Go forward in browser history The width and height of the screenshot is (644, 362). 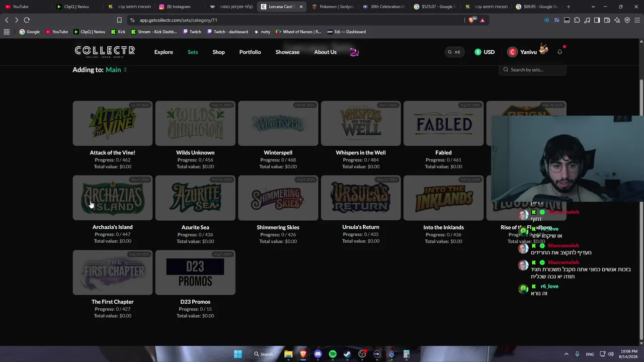(17, 20)
